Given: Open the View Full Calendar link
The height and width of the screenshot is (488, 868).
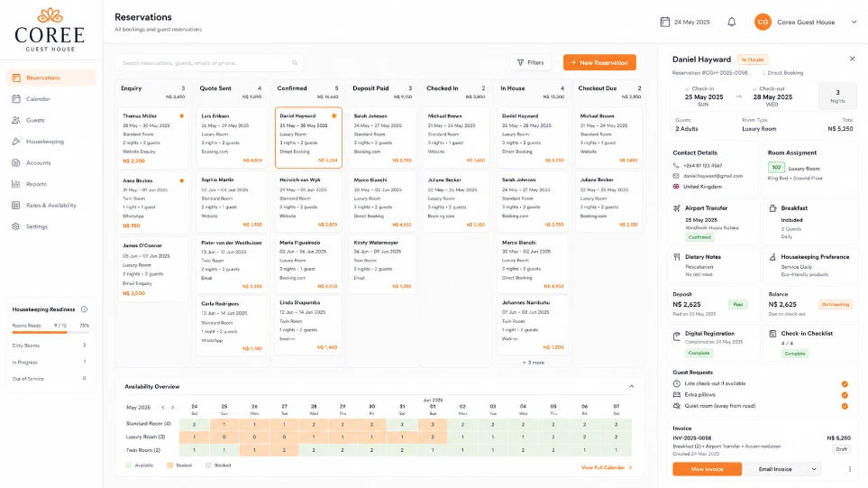Looking at the screenshot, I should tap(607, 467).
